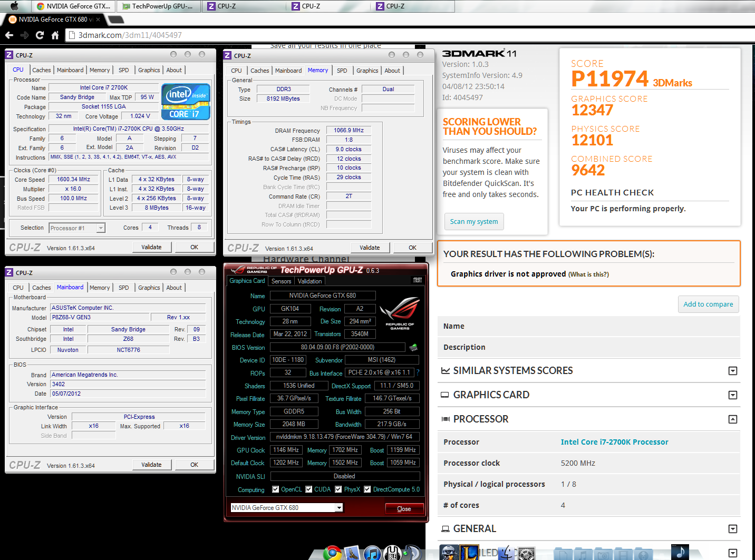
Task: Toggle the OpenCL checkbox
Action: pyautogui.click(x=275, y=489)
